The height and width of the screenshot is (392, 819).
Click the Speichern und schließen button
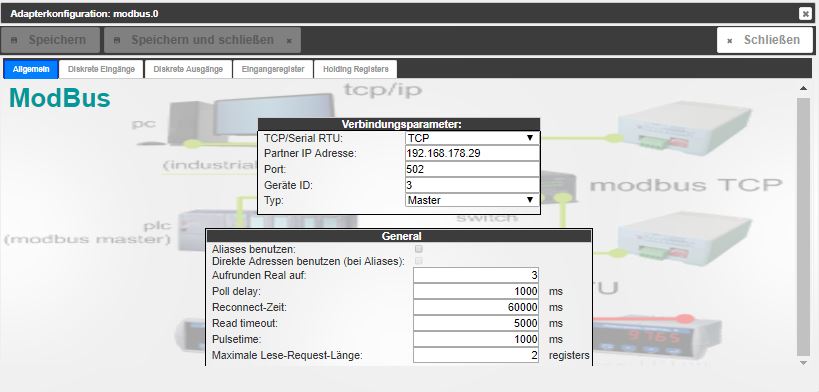click(202, 40)
